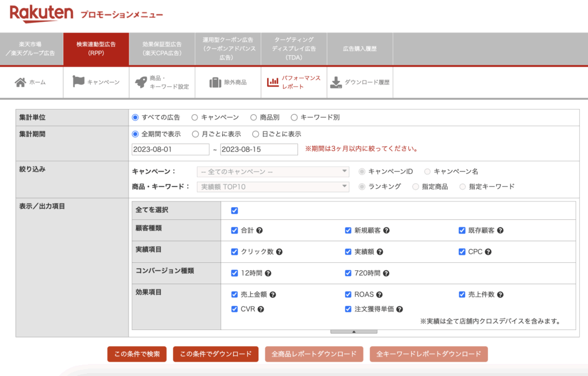The image size is (588, 376).
Task: Select 日ごとに表示 radio button
Action: [x=256, y=134]
